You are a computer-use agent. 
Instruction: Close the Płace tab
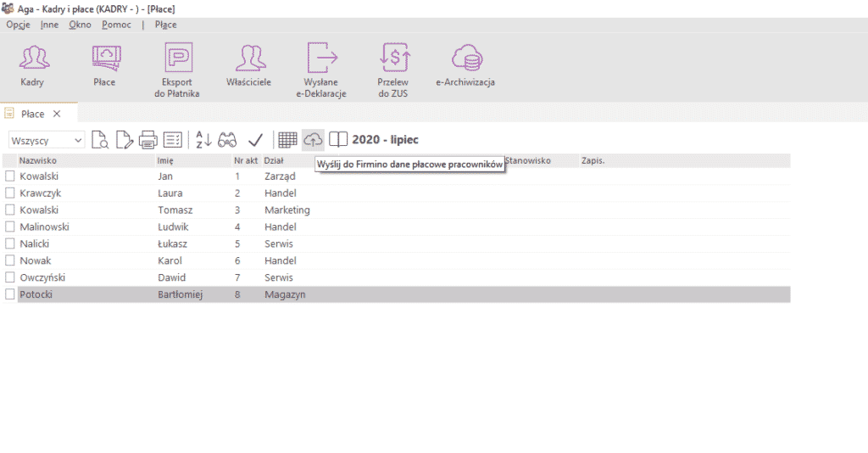click(x=57, y=114)
